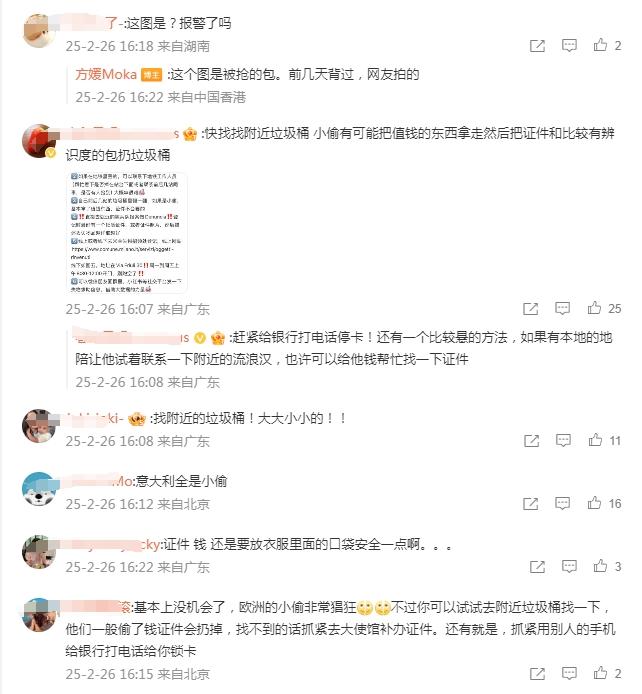The width and height of the screenshot is (642, 694).
Task: Share the 16:07 comment from 广东
Action: pos(531,308)
